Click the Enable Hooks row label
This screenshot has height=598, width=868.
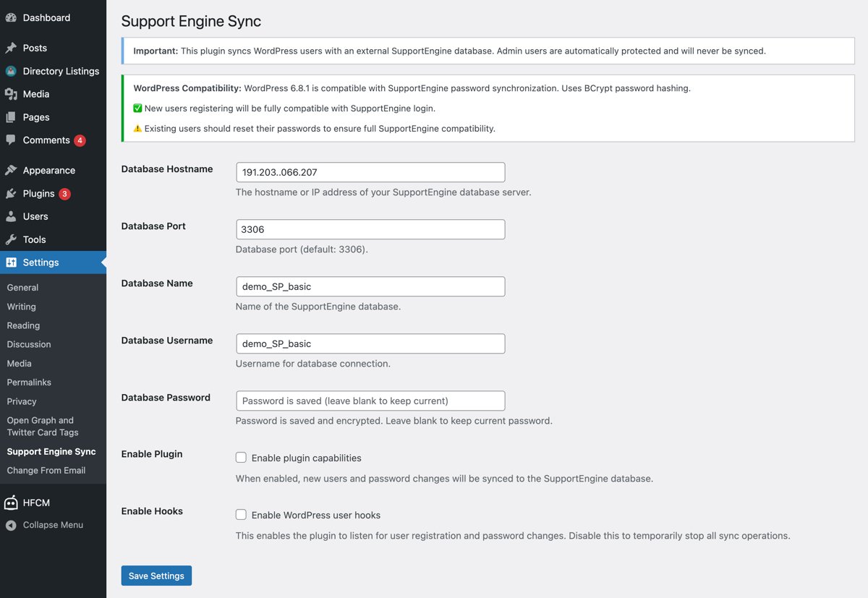tap(152, 511)
